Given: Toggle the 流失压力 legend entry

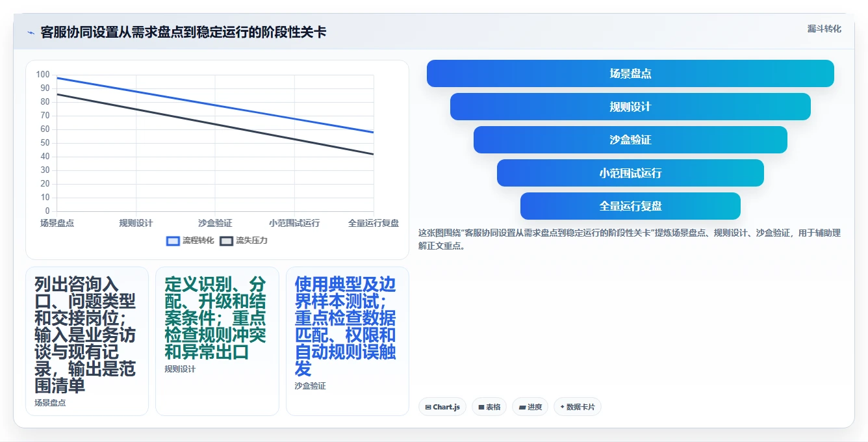Looking at the screenshot, I should click(x=244, y=240).
